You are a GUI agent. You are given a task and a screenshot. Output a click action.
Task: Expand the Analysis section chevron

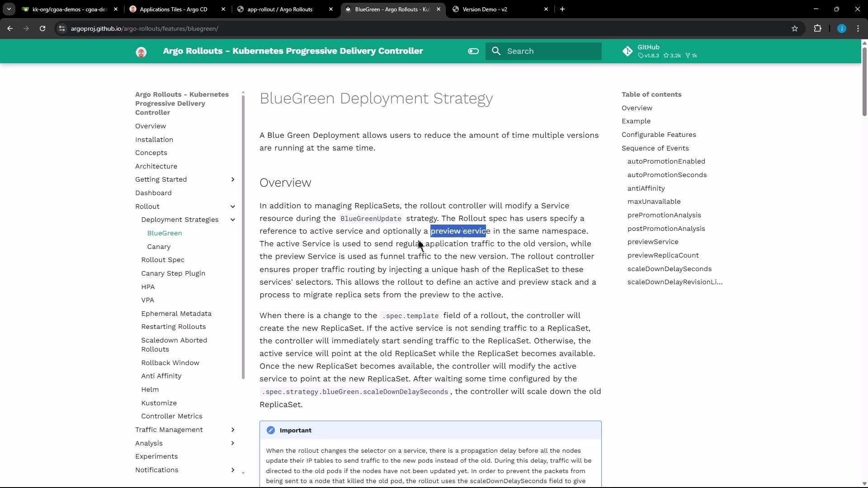tap(233, 443)
